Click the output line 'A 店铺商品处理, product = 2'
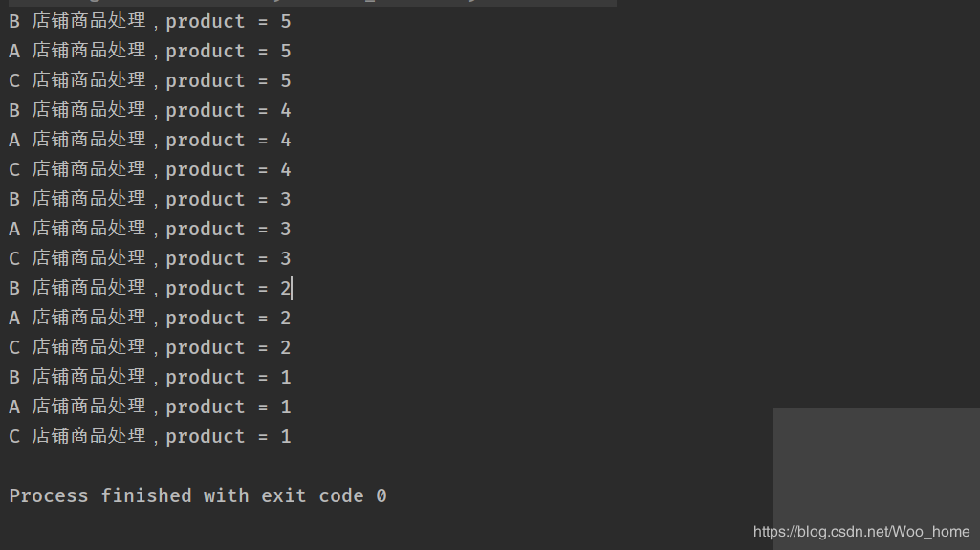 click(150, 319)
